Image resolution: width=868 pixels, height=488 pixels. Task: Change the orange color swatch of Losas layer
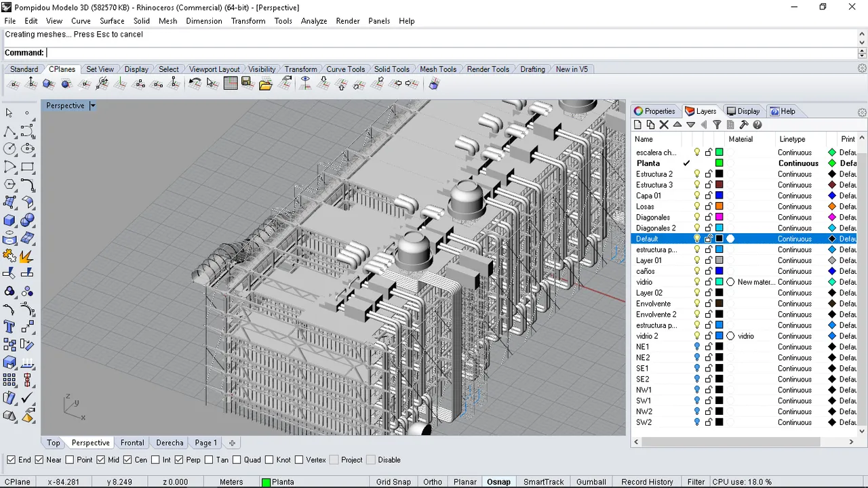point(719,207)
